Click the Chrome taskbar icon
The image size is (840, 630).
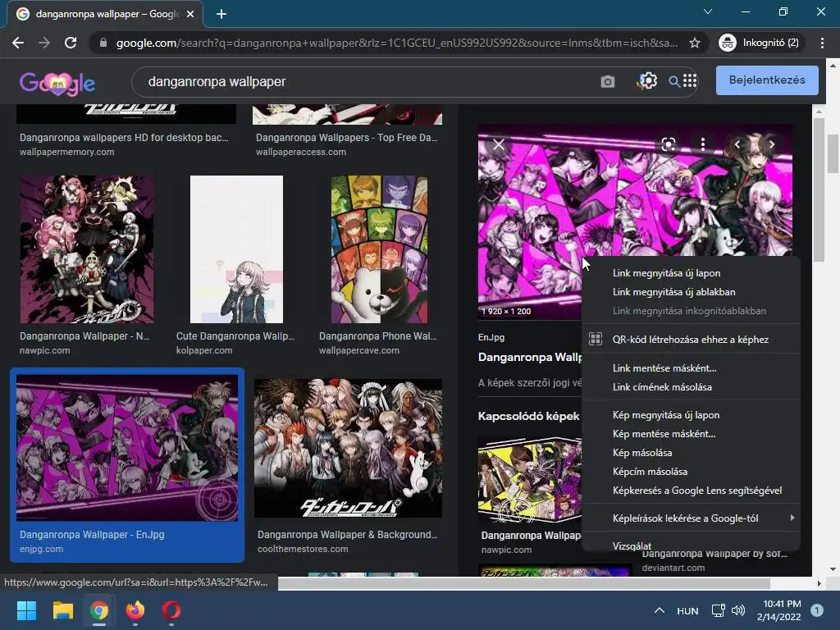(x=99, y=610)
